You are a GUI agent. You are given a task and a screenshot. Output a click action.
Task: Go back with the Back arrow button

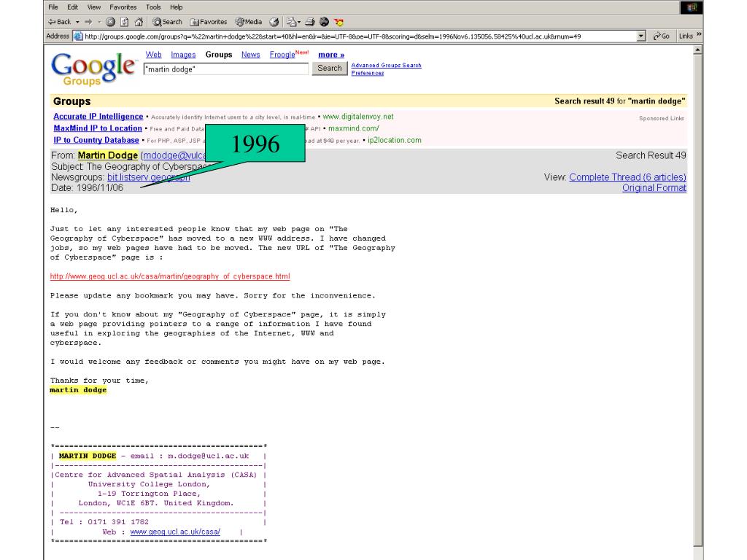59,22
